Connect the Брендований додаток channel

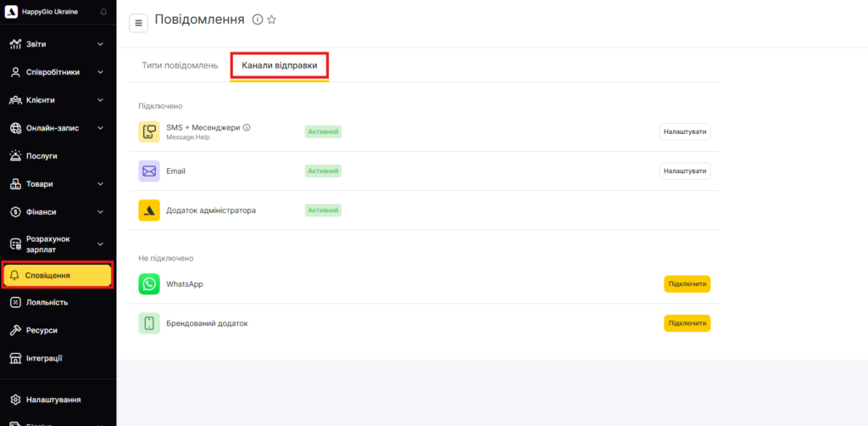687,323
